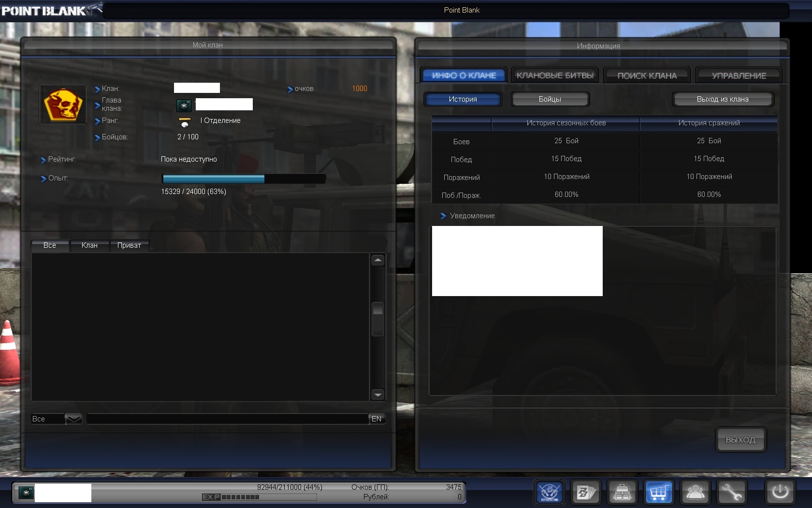
Task: Open the УПРАВЛЕНИЕ tab
Action: click(x=739, y=75)
